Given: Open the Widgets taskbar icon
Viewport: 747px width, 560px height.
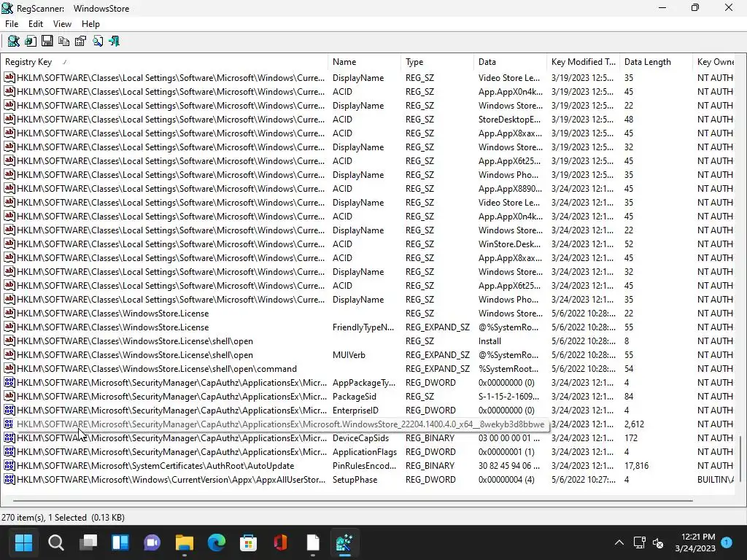Looking at the screenshot, I should (120, 542).
